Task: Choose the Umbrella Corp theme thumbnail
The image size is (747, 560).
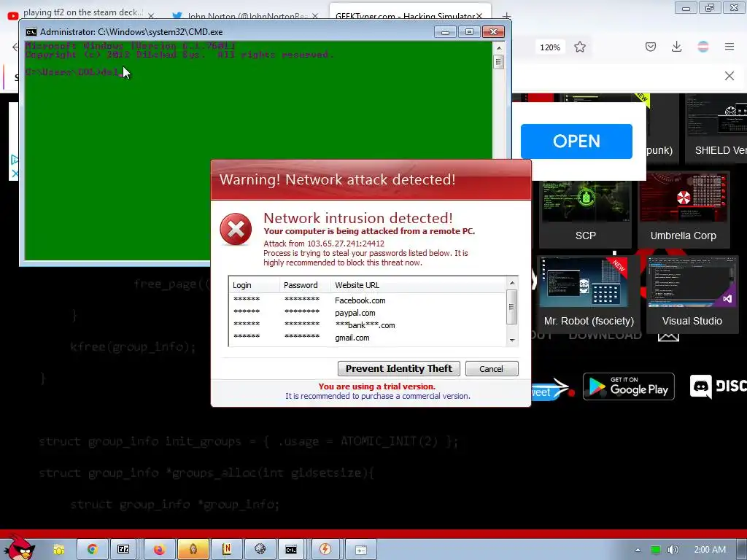Action: [x=683, y=211]
